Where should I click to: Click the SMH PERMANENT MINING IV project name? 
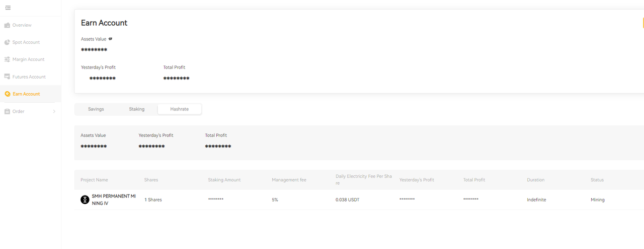[114, 200]
